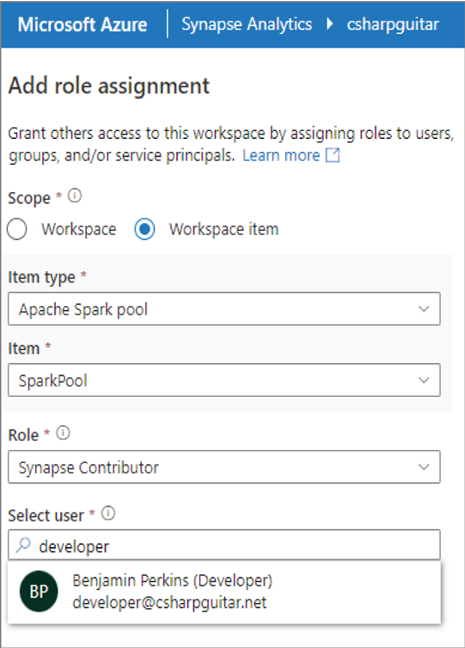Open the Item dropdown showing SparkPool

[x=224, y=380]
